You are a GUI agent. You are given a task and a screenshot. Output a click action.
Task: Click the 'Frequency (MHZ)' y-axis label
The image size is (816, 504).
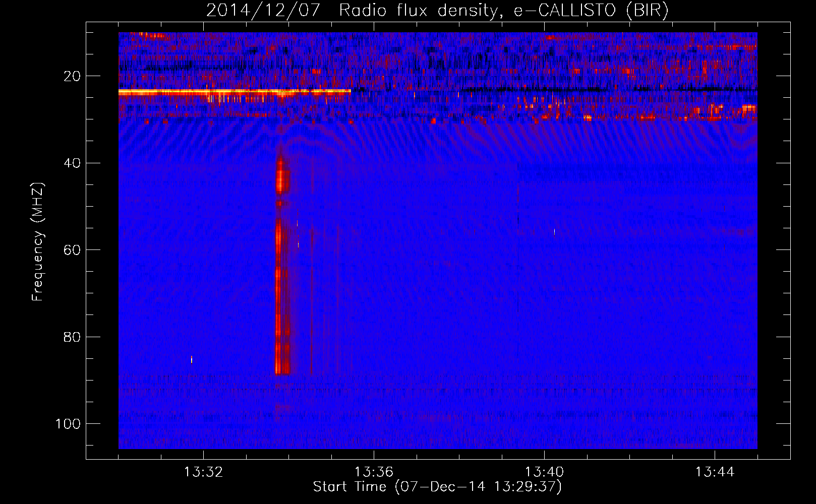pos(38,242)
